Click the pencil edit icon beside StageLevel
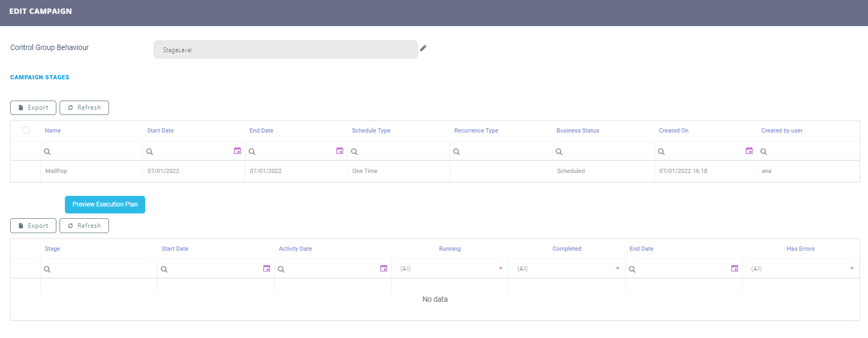Viewport: 868px width, 338px height. point(423,48)
